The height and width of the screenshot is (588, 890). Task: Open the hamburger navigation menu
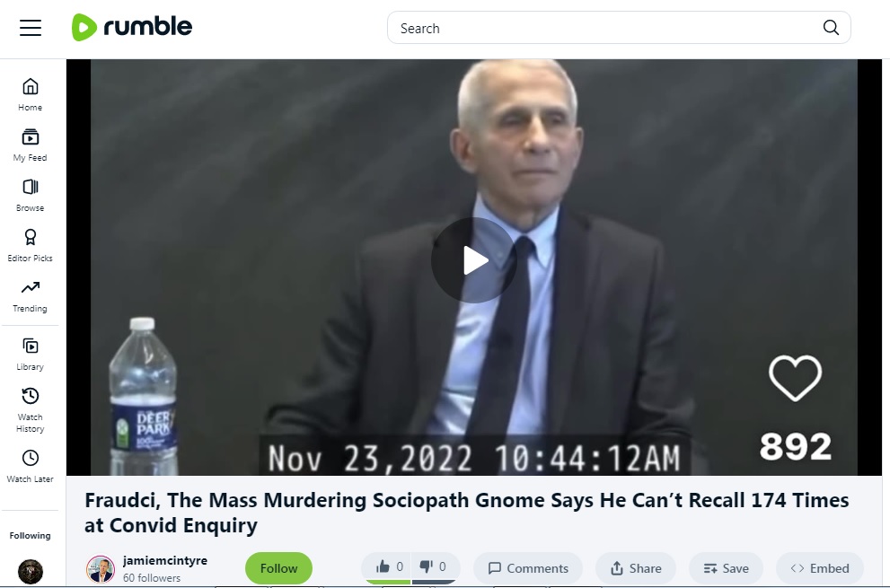coord(31,28)
